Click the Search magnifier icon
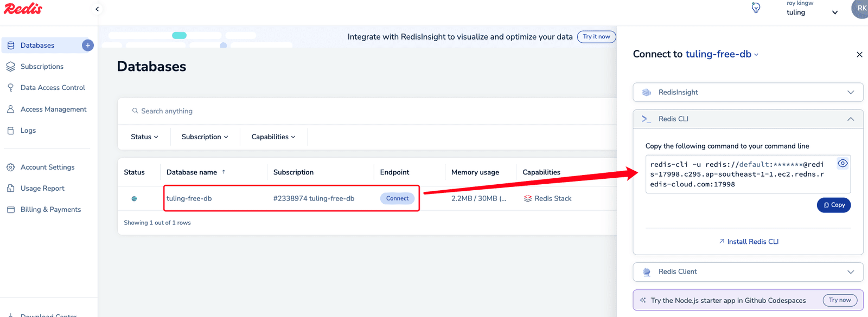Image resolution: width=868 pixels, height=317 pixels. point(135,111)
